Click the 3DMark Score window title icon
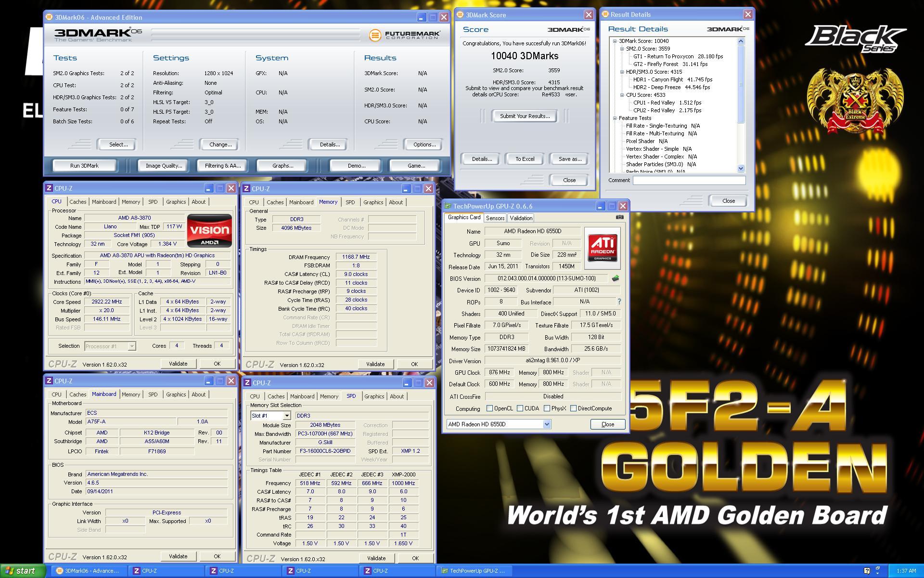This screenshot has width=924, height=578. [x=460, y=15]
